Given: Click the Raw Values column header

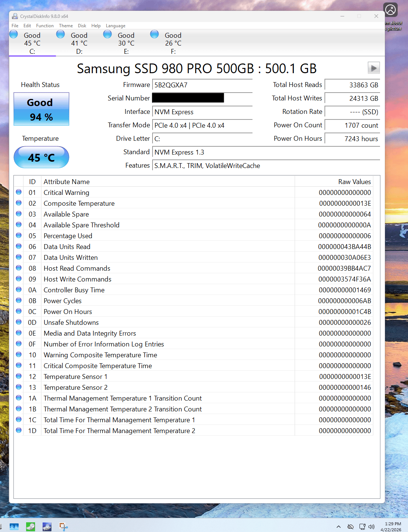Looking at the screenshot, I should [334, 181].
